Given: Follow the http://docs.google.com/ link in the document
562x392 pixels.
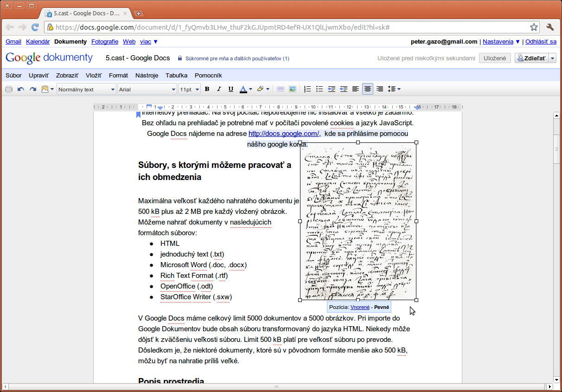Looking at the screenshot, I should (x=284, y=134).
